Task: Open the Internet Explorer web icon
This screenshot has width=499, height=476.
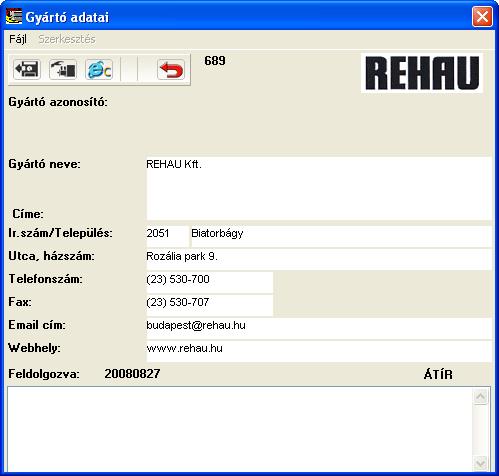Action: (99, 69)
